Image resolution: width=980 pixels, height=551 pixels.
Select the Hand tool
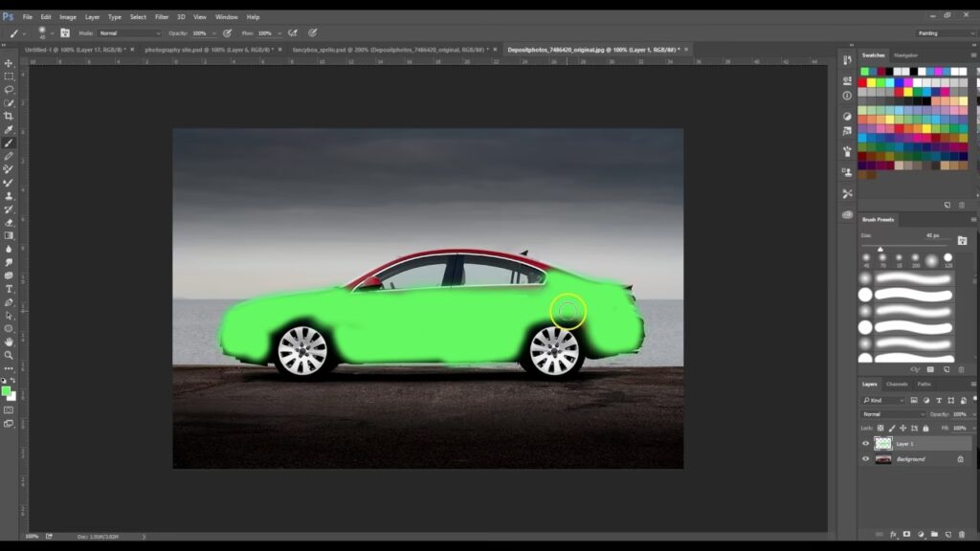point(9,342)
